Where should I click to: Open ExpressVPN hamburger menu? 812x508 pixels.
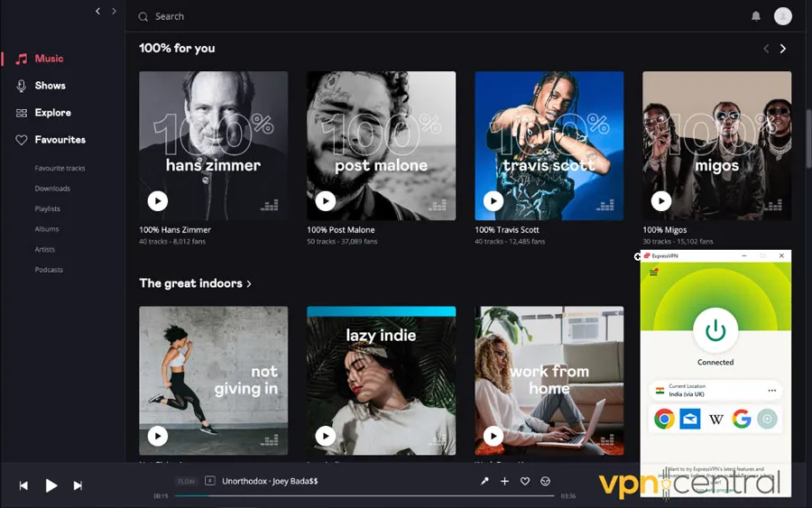pyautogui.click(x=653, y=272)
